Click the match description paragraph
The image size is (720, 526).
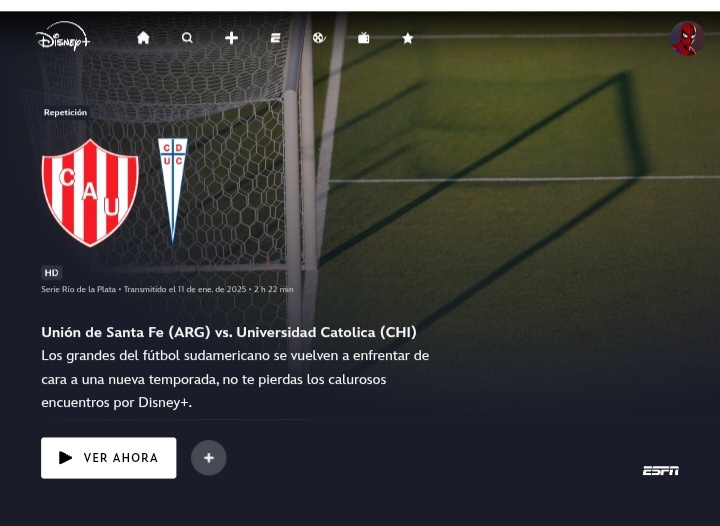click(x=235, y=379)
